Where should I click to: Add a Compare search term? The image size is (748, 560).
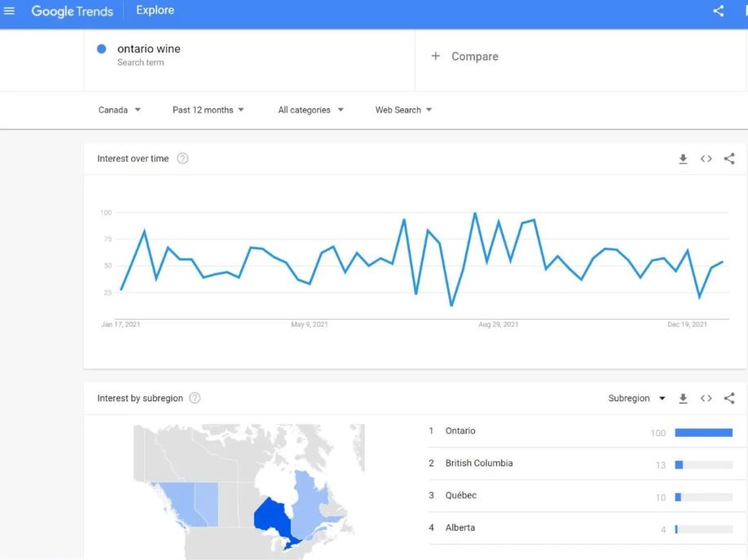(x=464, y=56)
